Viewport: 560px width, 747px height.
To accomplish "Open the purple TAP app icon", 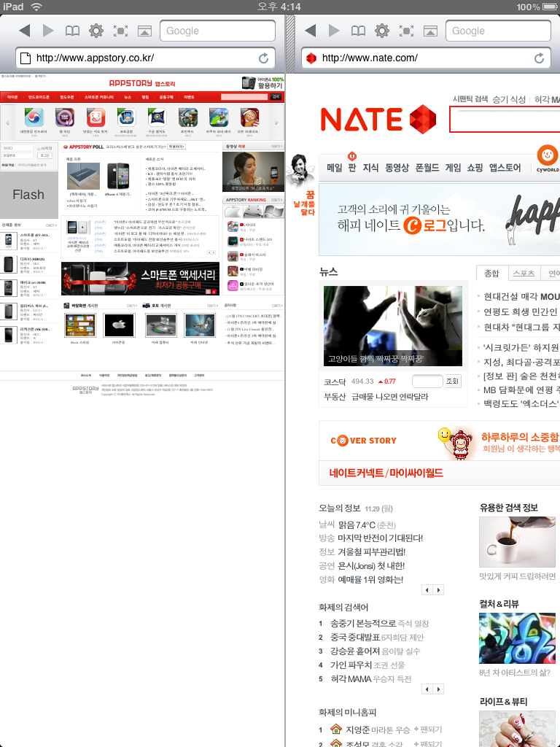I will click(65, 117).
